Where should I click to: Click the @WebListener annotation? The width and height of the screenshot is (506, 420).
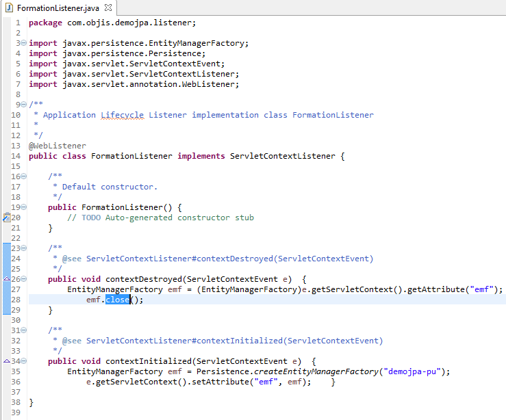[58, 146]
